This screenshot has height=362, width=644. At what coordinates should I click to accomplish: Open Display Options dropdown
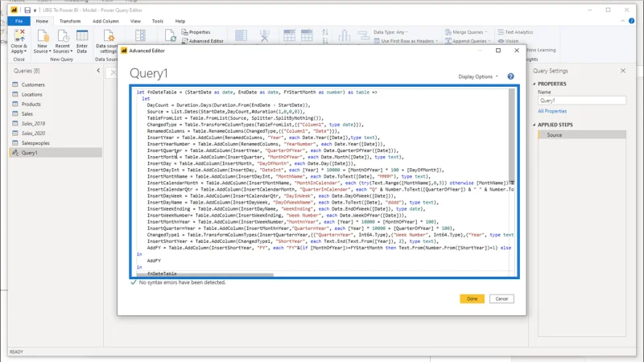click(478, 76)
